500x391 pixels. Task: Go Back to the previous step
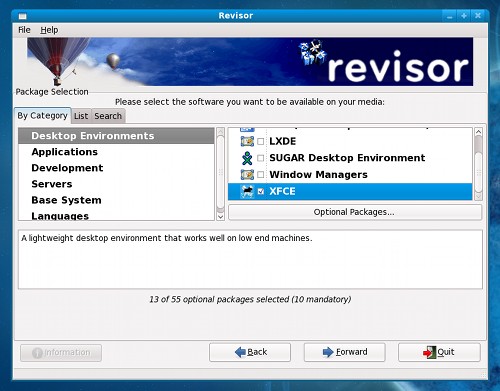(x=250, y=352)
